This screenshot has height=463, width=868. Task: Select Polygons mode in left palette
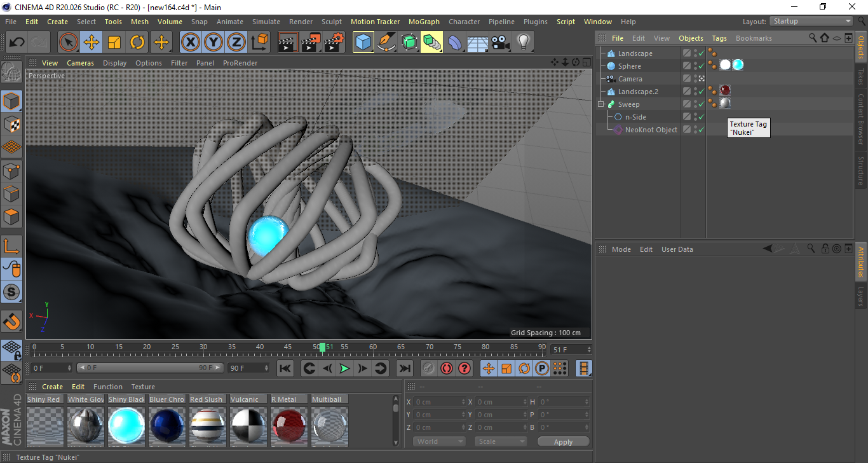11,216
